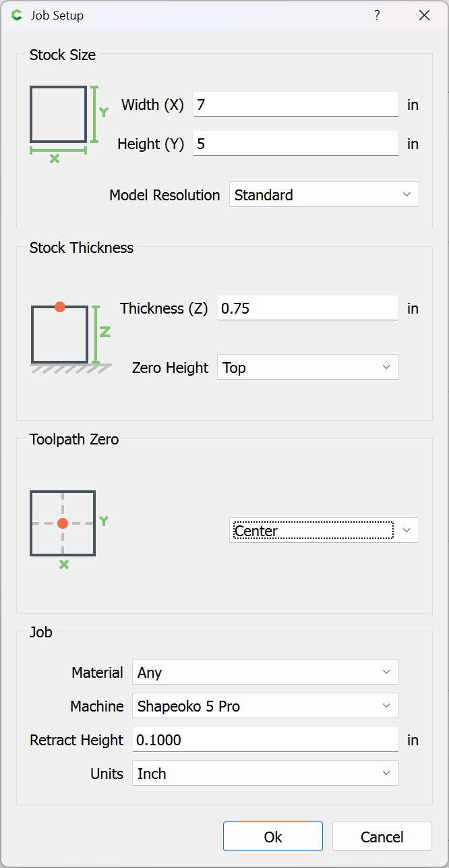This screenshot has width=449, height=868.
Task: Click the question mark help icon
Action: [378, 16]
